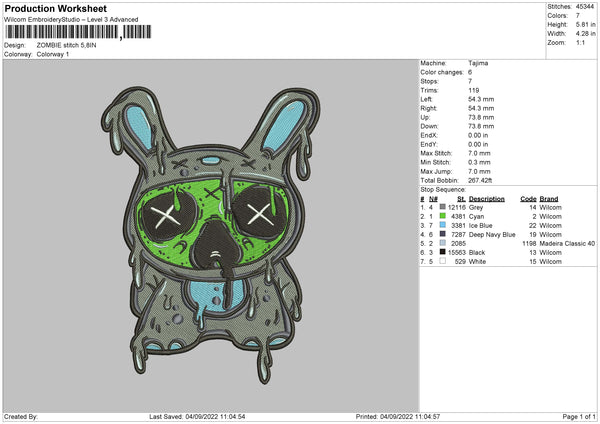Click the 'Code' column header

[528, 199]
